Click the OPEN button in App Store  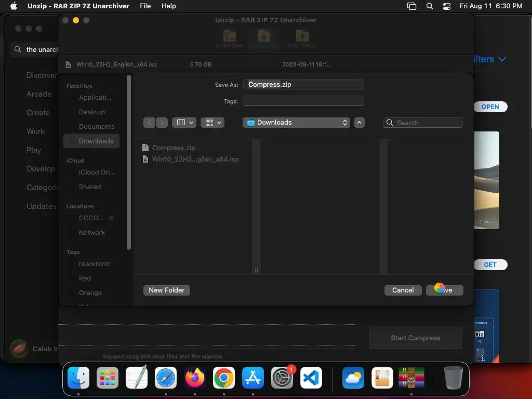click(x=490, y=107)
